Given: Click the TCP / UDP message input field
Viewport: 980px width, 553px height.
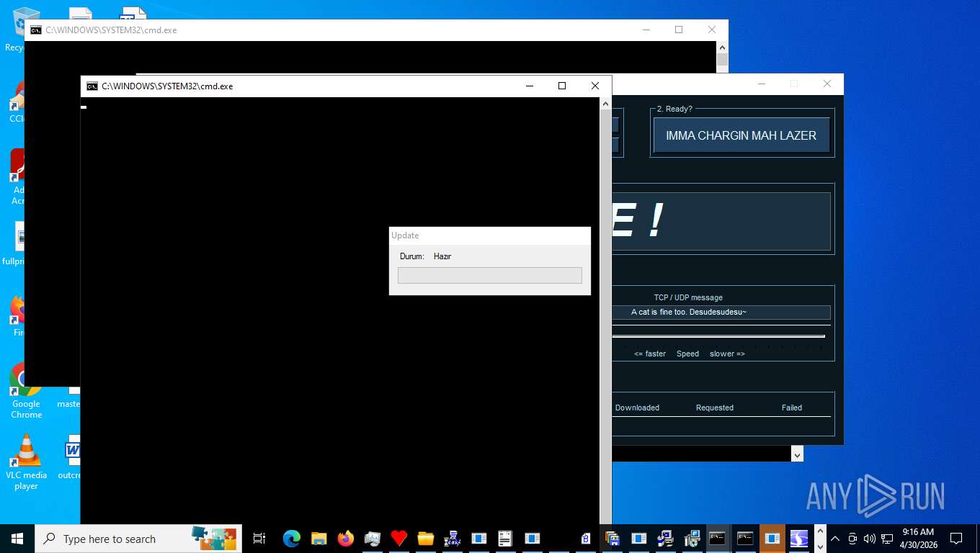Looking at the screenshot, I should pos(721,312).
